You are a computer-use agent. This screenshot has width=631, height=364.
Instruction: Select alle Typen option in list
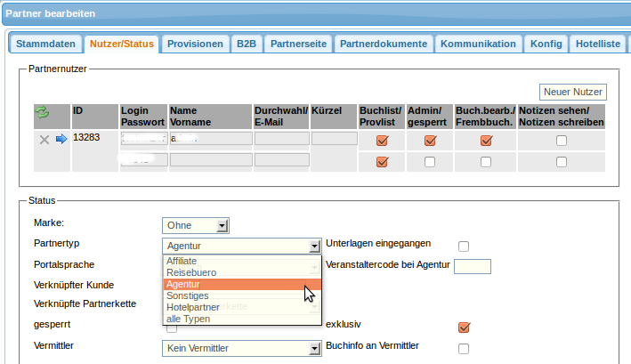coord(189,319)
